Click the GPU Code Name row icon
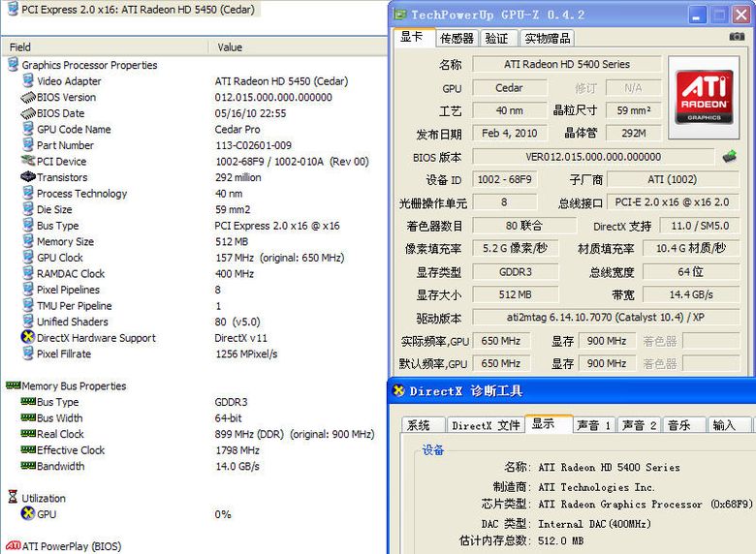Image resolution: width=756 pixels, height=554 pixels. [28, 129]
